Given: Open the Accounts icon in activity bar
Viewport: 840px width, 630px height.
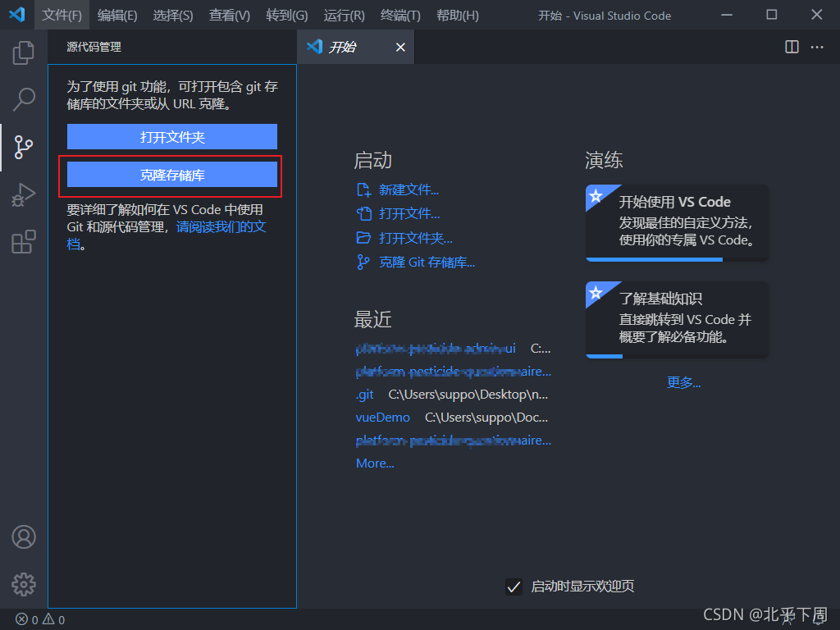Looking at the screenshot, I should [24, 536].
